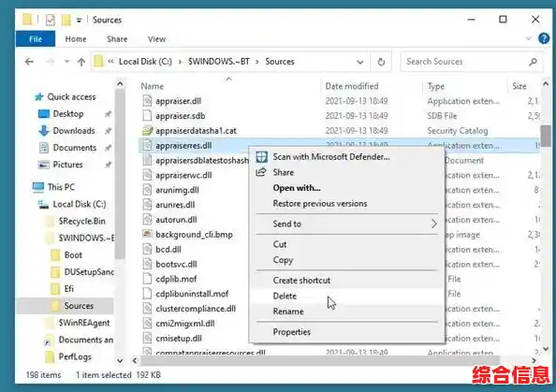Click the file list vertical scroll down arrow
Viewport: 556px width, 392px height.
click(x=546, y=349)
